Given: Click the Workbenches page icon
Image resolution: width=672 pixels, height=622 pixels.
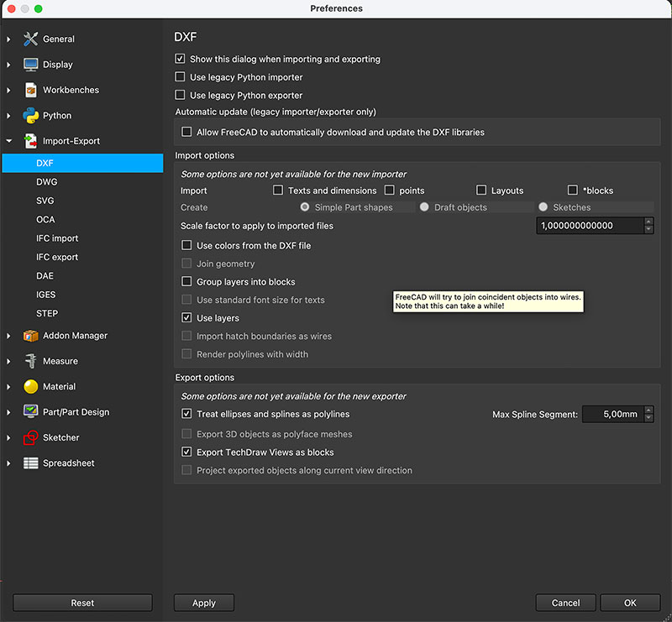Looking at the screenshot, I should pyautogui.click(x=30, y=90).
